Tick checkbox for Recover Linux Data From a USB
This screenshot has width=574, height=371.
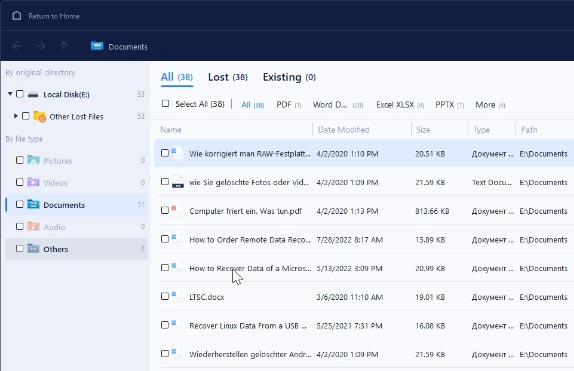click(x=165, y=325)
